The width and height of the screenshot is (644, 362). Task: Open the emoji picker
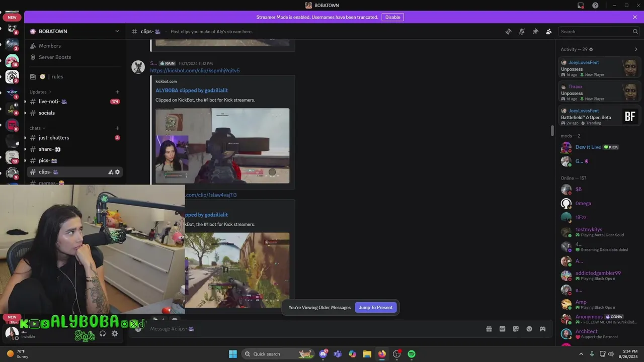point(529,329)
